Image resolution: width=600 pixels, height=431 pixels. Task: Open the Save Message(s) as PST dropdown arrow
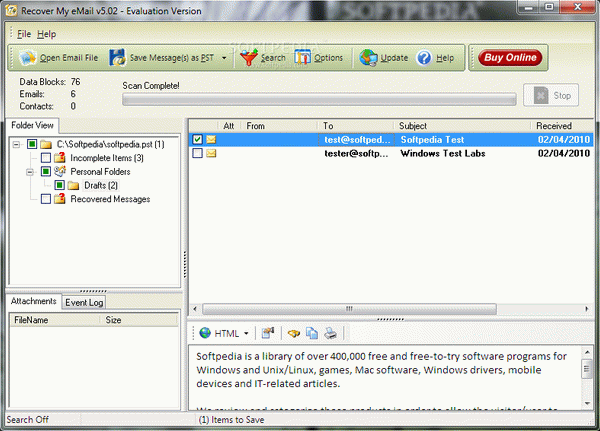[x=224, y=58]
